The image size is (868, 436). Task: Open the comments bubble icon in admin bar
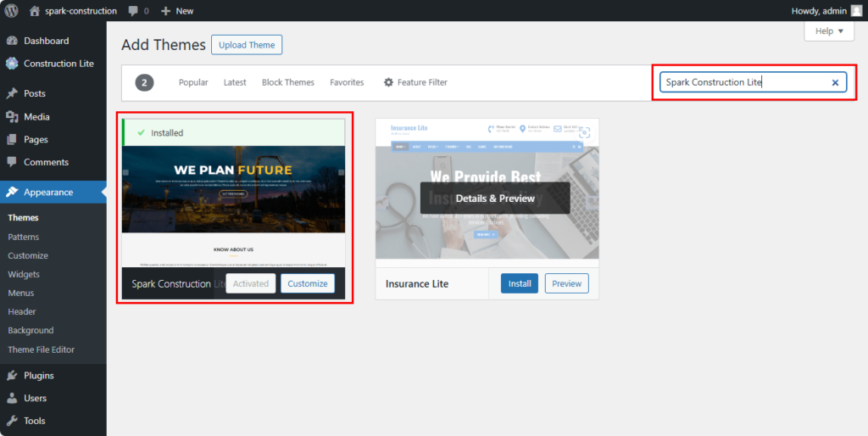pos(134,11)
